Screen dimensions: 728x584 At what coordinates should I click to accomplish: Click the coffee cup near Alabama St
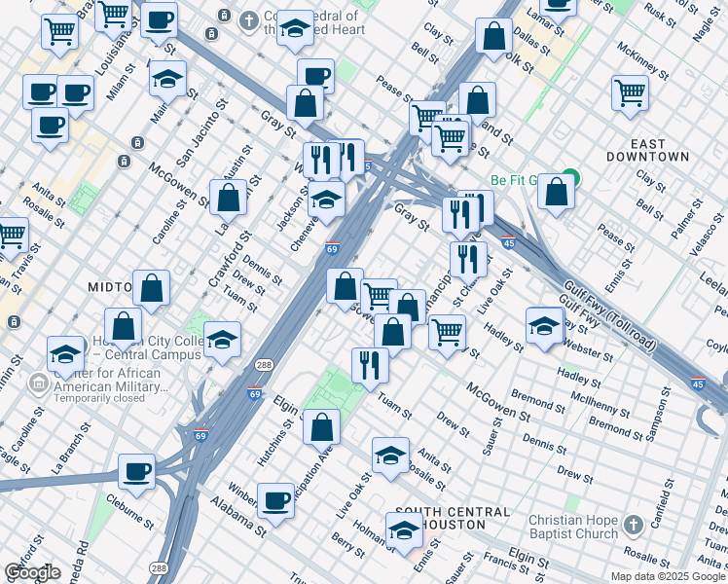(276, 500)
